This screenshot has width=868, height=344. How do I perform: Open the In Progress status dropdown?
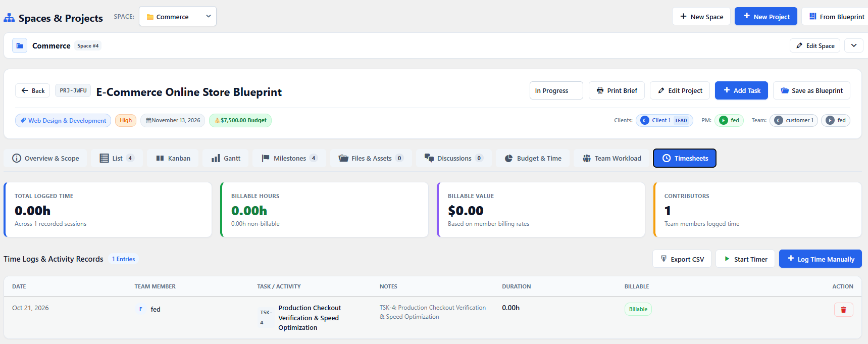coord(556,90)
